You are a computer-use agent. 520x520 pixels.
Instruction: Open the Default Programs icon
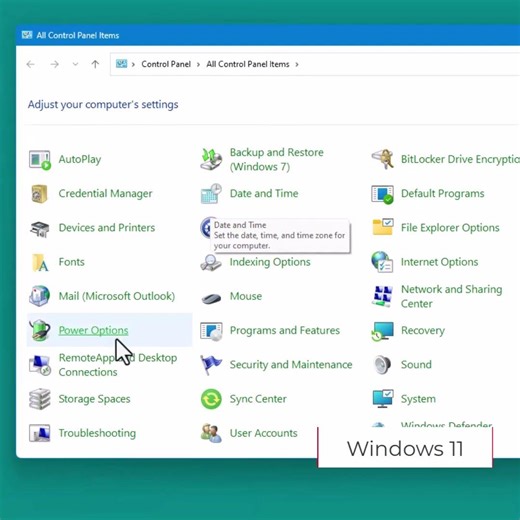(x=382, y=194)
